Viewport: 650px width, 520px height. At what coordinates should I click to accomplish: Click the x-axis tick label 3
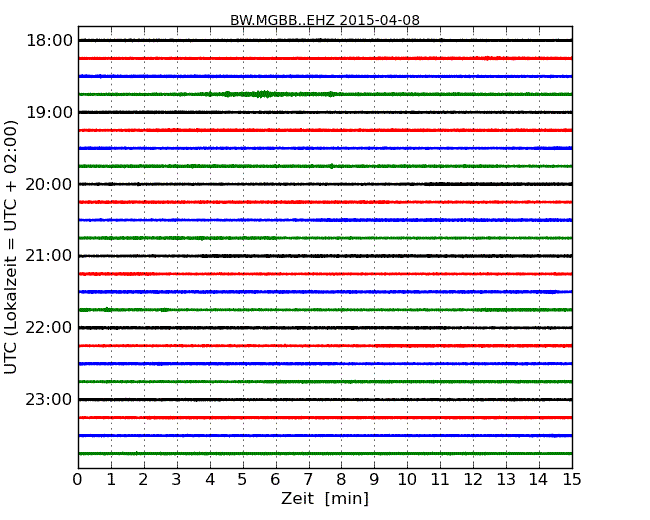click(177, 480)
